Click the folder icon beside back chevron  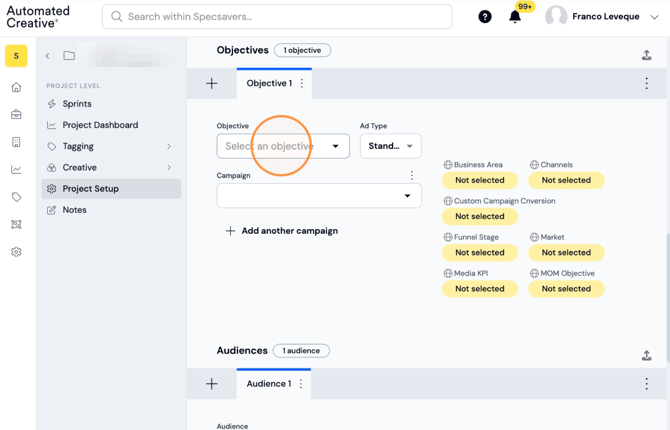[x=69, y=56]
